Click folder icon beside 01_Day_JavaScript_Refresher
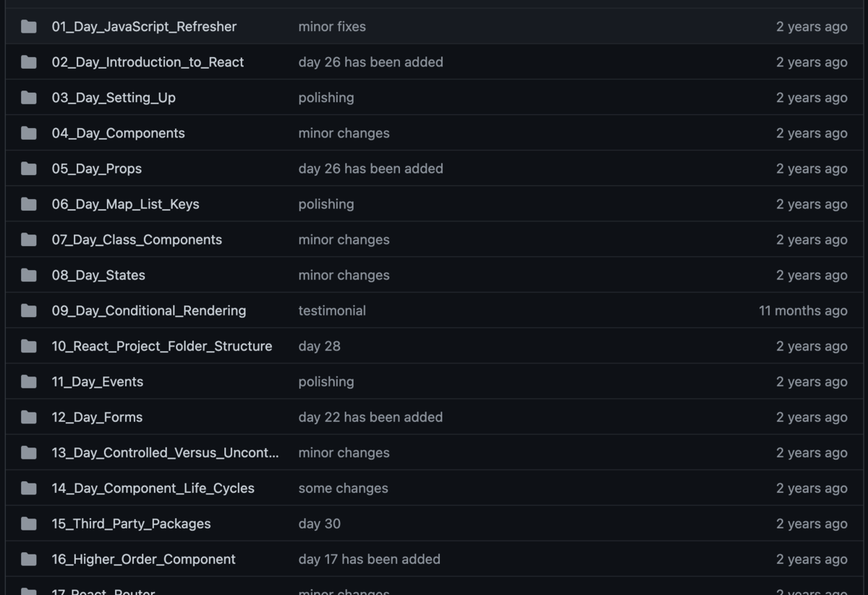868x595 pixels. point(29,27)
